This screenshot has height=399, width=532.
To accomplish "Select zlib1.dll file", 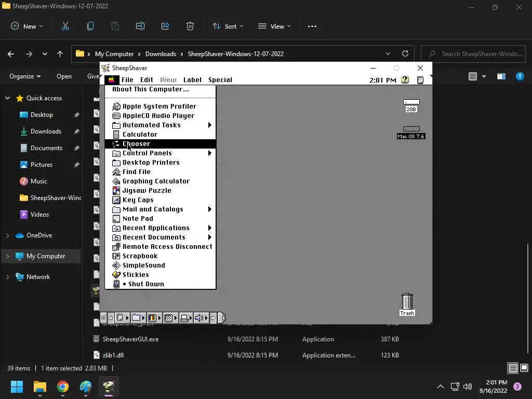I will coord(113,355).
